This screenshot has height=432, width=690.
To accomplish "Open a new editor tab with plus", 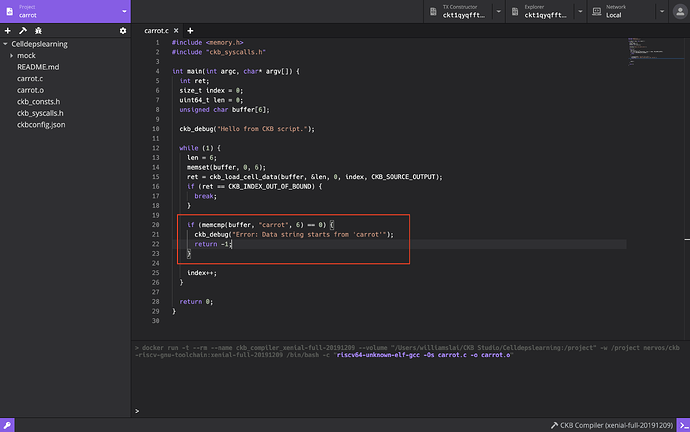I will click(x=190, y=30).
